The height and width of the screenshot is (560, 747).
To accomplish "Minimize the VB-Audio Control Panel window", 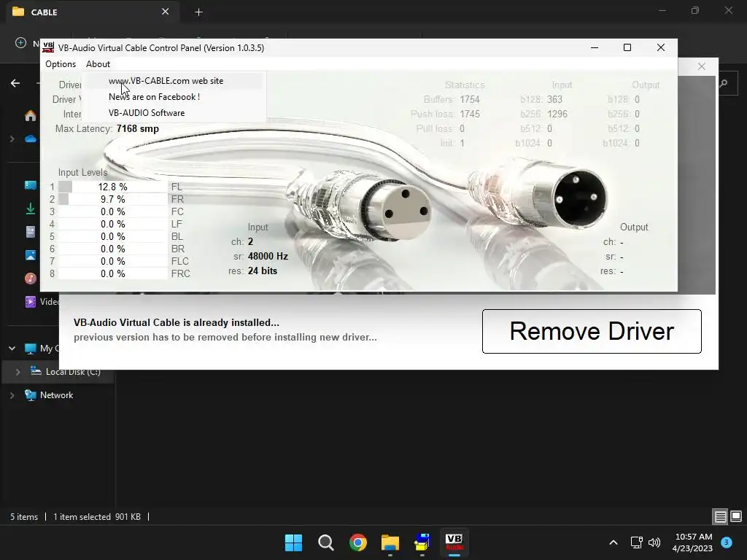I will (595, 47).
